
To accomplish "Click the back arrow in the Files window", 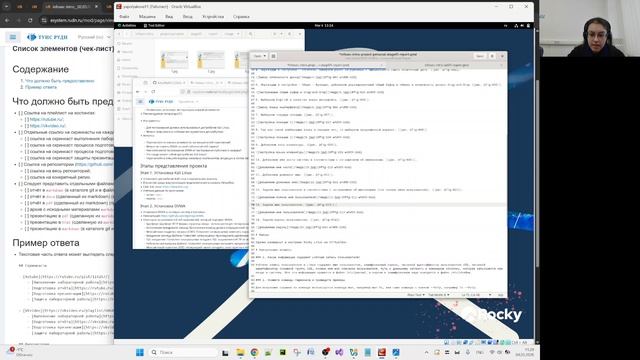I will click(120, 34).
